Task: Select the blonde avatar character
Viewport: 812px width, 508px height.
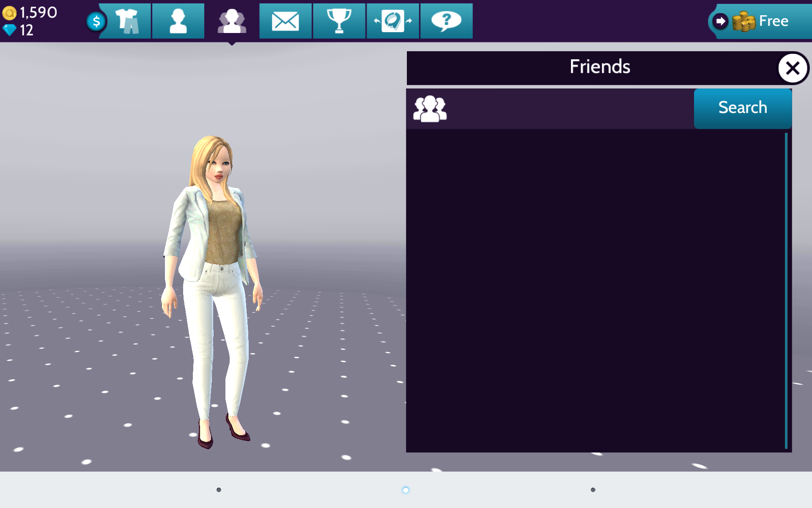Action: tap(213, 292)
